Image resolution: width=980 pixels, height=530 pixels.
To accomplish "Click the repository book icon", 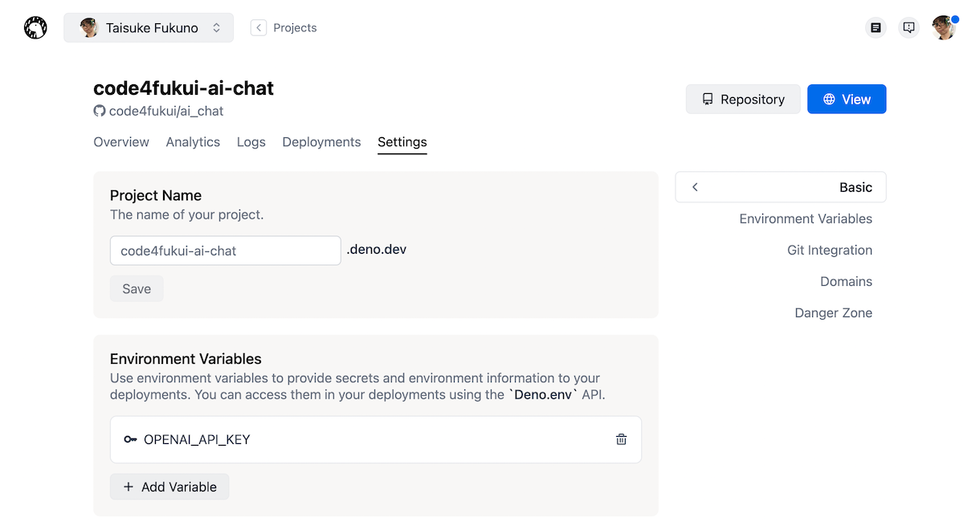I will 707,99.
